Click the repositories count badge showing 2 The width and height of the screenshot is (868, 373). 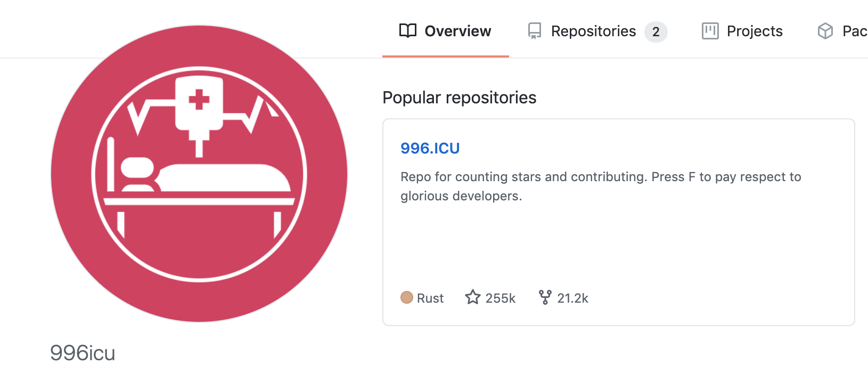(656, 32)
